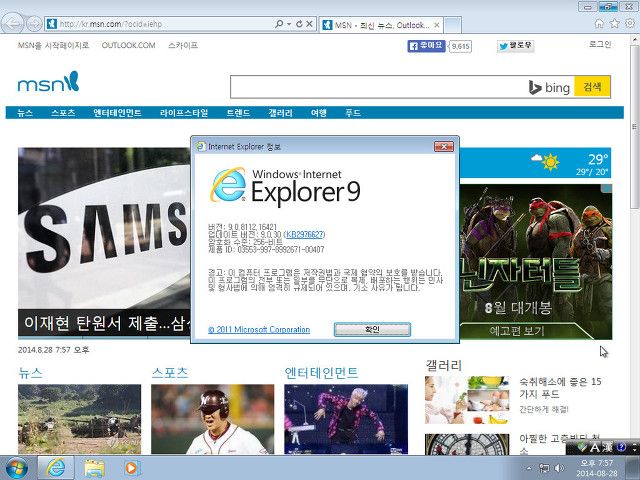Open the 푸드 navigation menu item
Image resolution: width=640 pixels, height=480 pixels.
pyautogui.click(x=353, y=113)
